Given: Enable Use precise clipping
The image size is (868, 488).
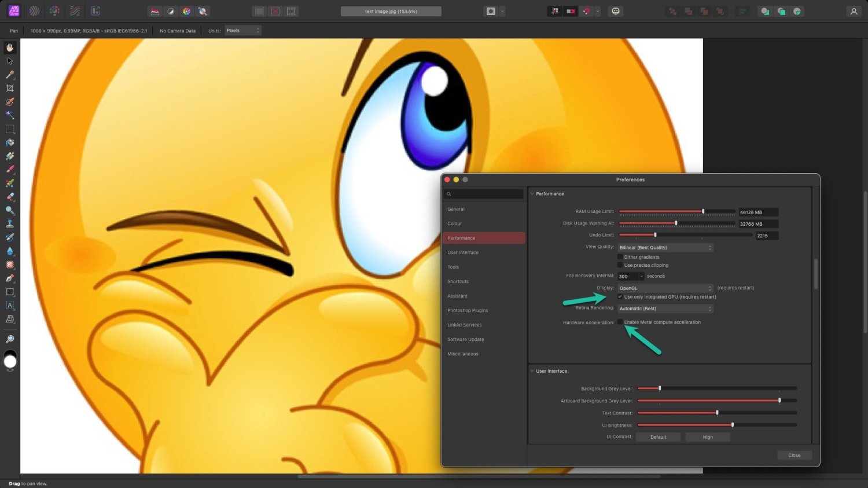Looking at the screenshot, I should coord(620,265).
